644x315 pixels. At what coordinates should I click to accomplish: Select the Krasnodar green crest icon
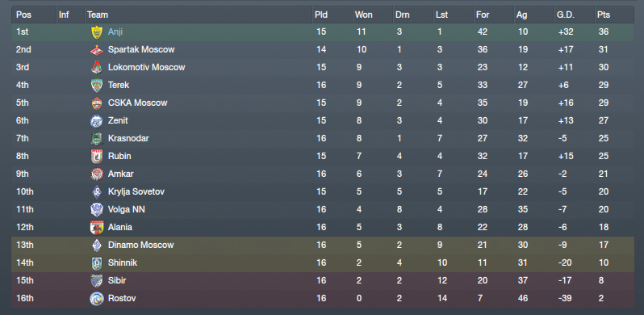pos(97,139)
